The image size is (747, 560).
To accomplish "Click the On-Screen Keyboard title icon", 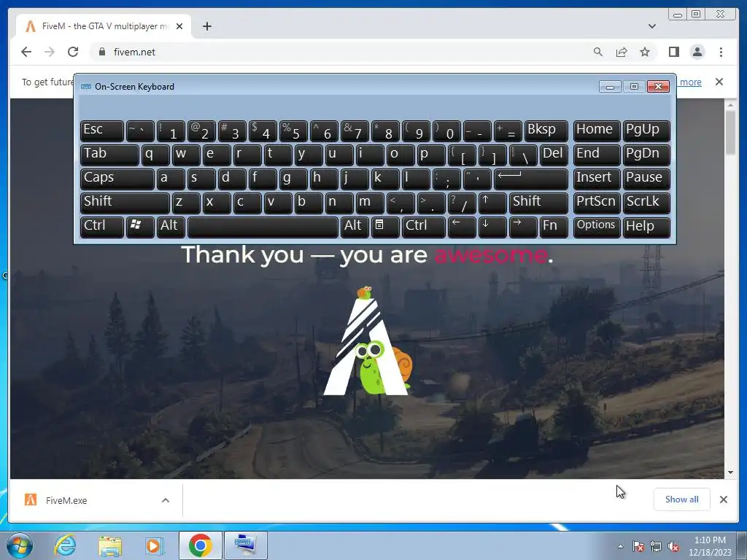I will pos(86,87).
